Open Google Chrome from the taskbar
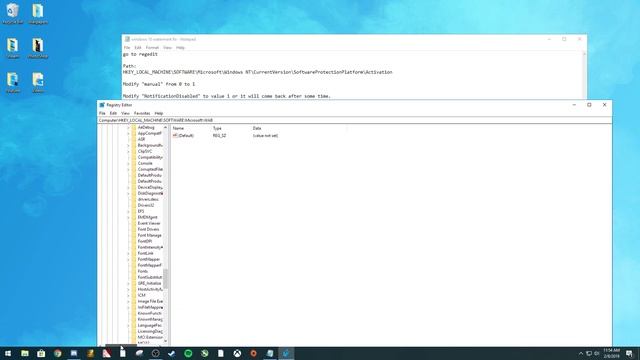The image size is (640, 360). coord(58,353)
